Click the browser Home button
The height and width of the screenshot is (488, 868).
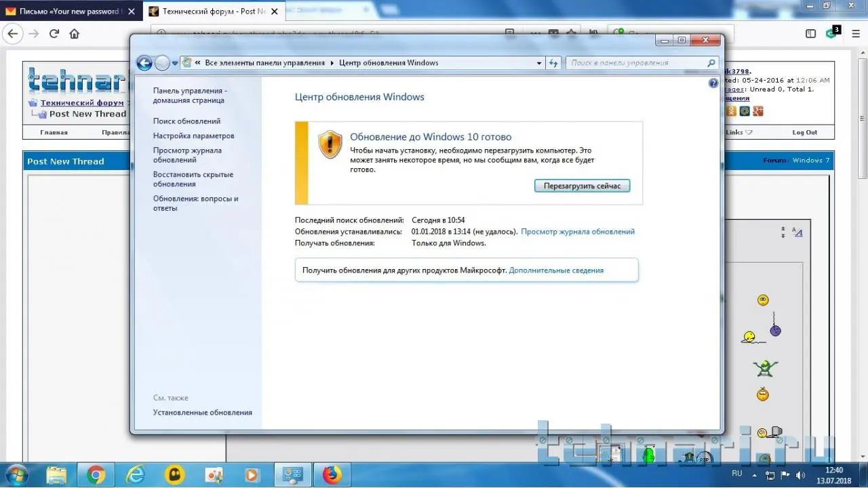pos(75,34)
